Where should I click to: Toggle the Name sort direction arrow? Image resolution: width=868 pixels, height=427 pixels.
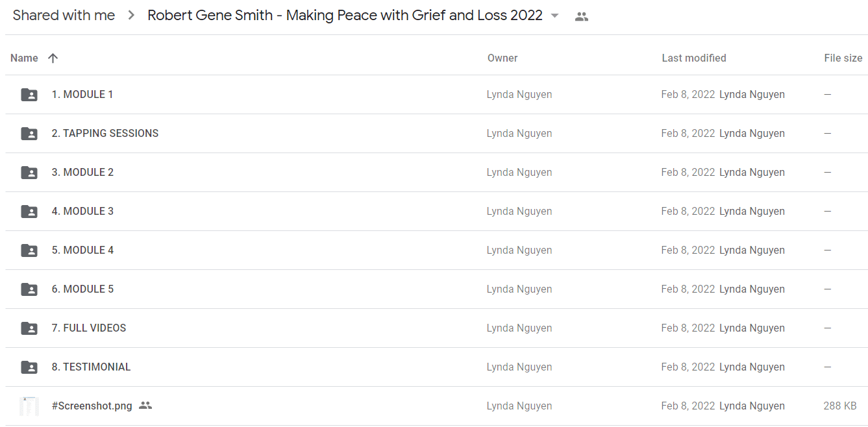53,58
